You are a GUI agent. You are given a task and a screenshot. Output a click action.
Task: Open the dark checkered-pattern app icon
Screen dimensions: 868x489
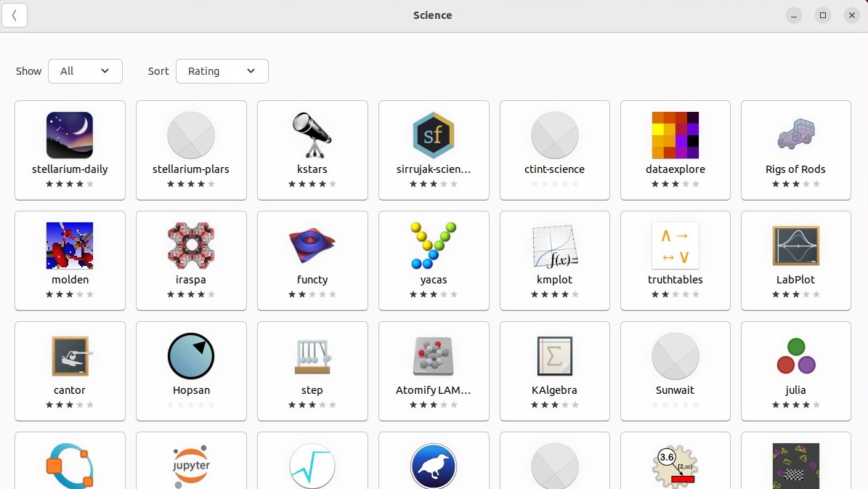pos(796,466)
